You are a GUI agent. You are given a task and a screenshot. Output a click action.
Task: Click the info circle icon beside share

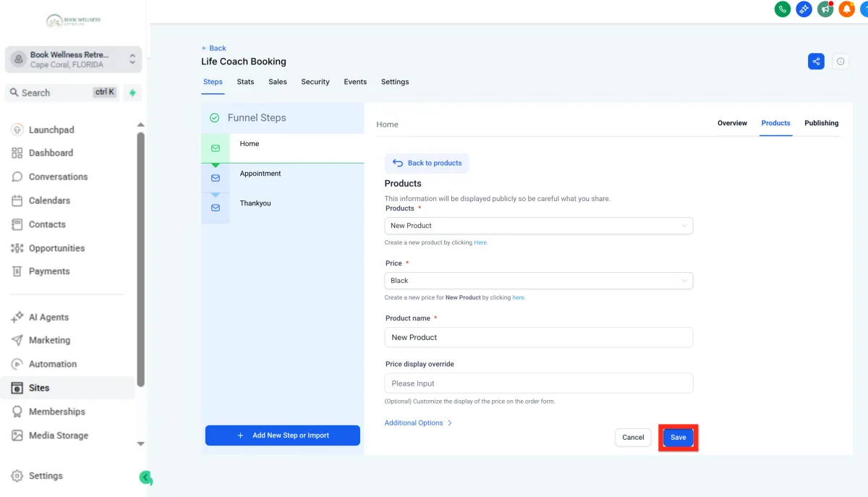841,61
